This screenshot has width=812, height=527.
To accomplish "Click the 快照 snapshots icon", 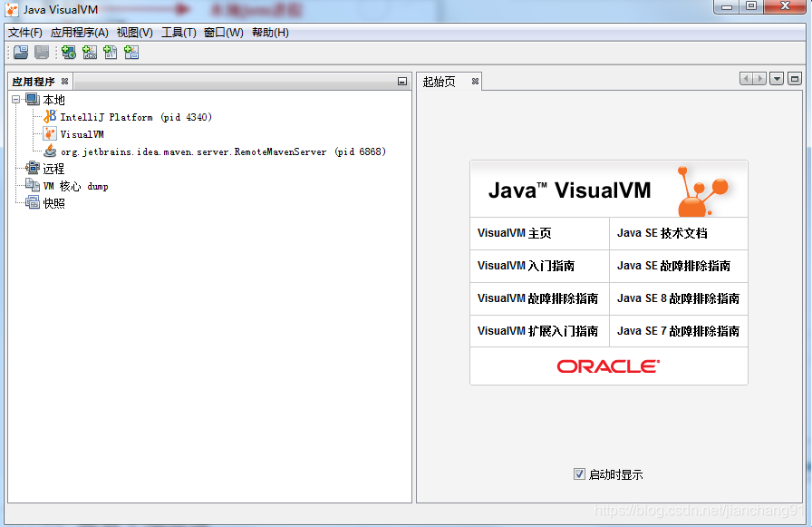I will [x=32, y=202].
